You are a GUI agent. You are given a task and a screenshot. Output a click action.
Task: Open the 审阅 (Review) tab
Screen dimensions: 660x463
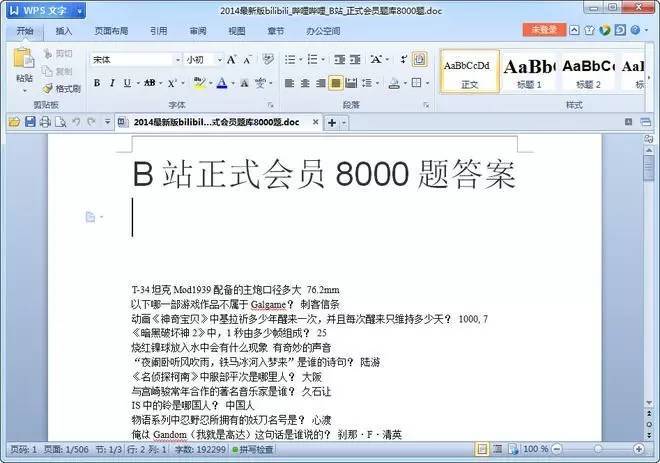pos(198,31)
